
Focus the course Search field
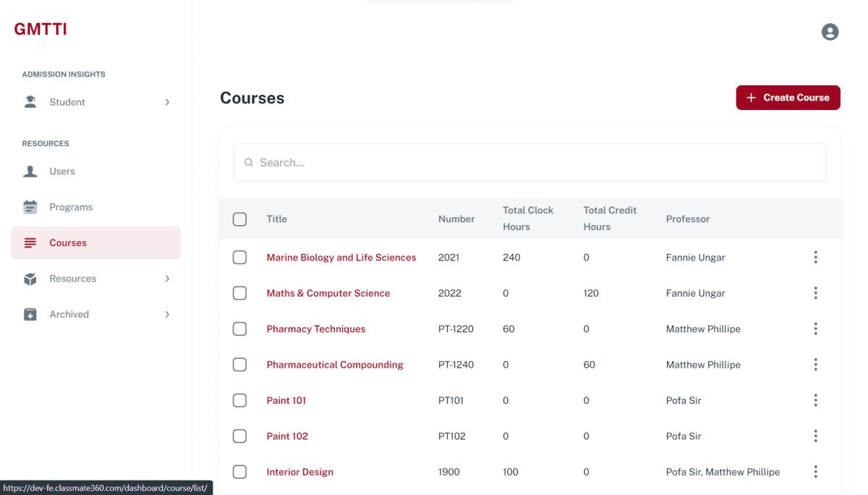click(529, 163)
